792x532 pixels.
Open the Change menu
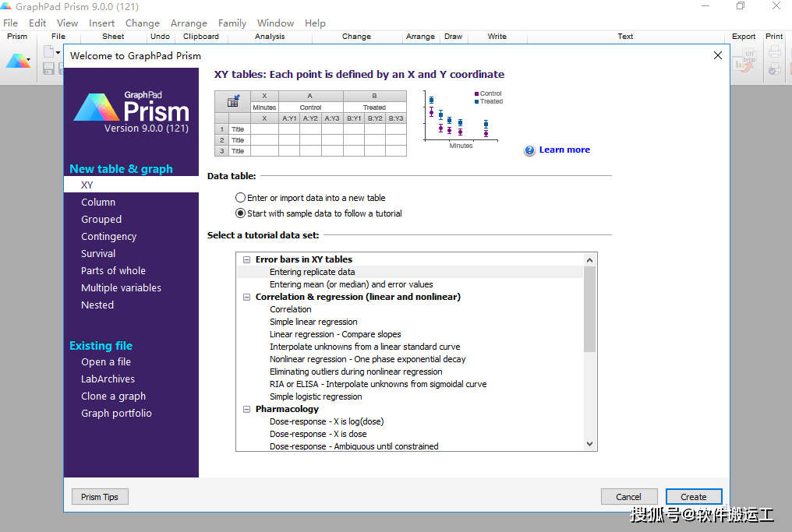(143, 23)
